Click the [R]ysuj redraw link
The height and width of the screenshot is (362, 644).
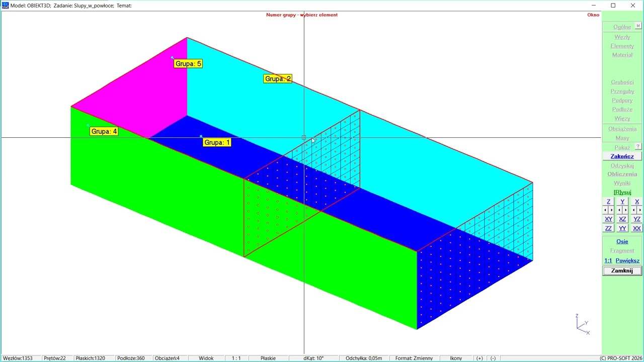click(x=622, y=192)
